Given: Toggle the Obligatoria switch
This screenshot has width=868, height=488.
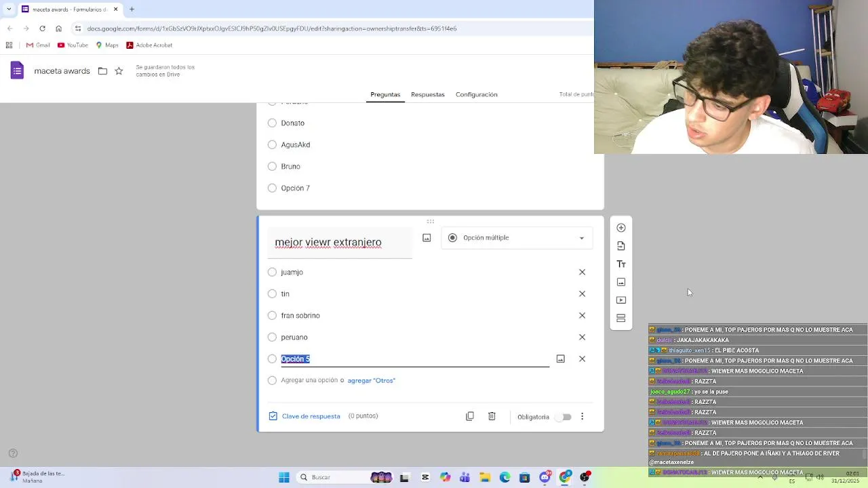Looking at the screenshot, I should click(x=564, y=417).
